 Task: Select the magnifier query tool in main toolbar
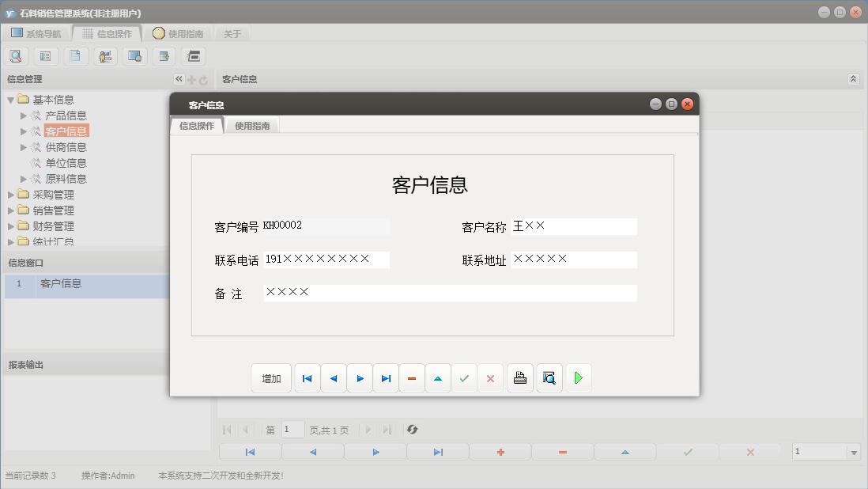pos(16,55)
